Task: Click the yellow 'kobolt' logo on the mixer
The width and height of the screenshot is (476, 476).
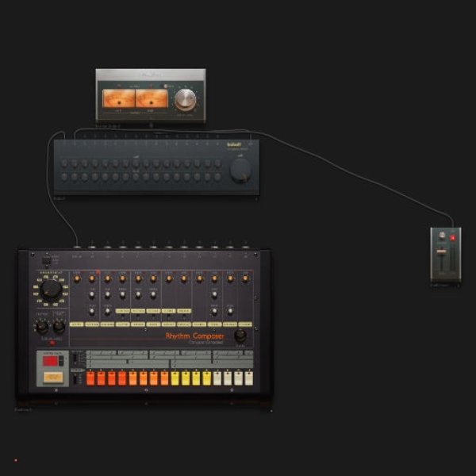Action: 234,144
